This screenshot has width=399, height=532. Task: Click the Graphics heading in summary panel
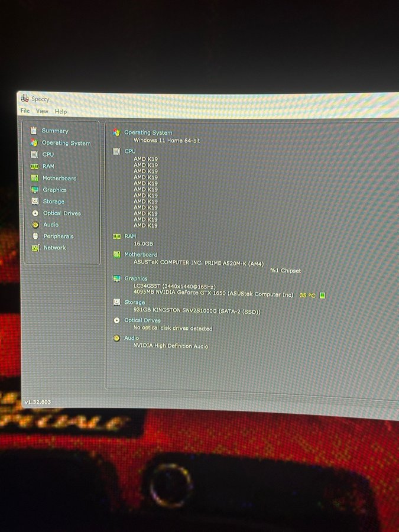[x=136, y=278]
